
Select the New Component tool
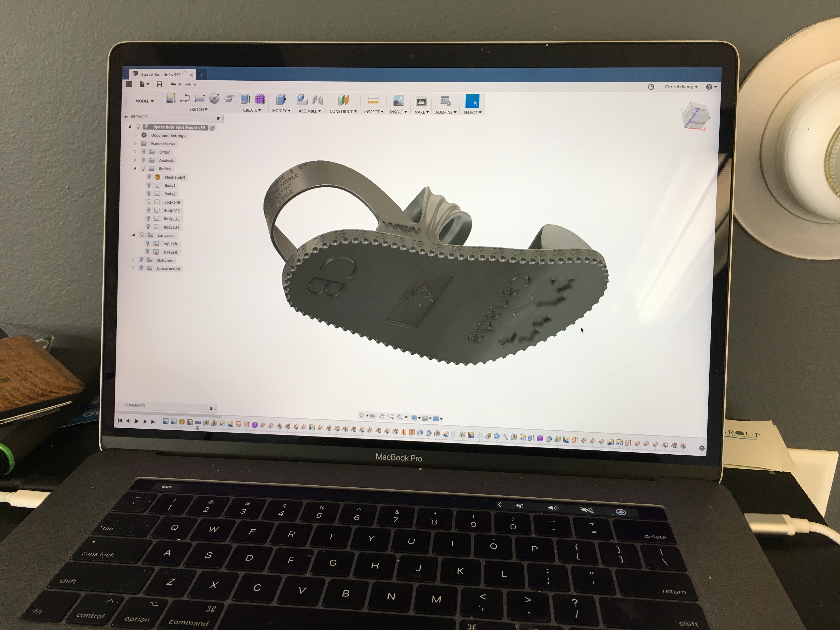[302, 100]
